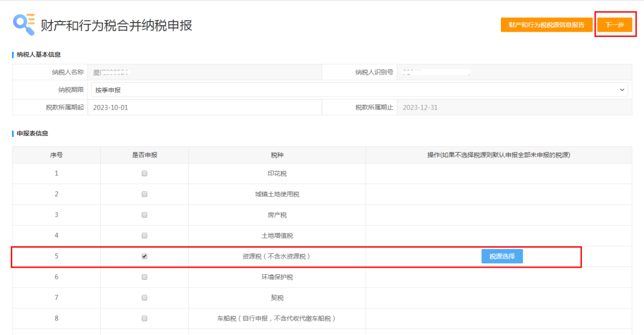Click the serial number 5 in 资源税 row
The width and height of the screenshot is (644, 335).
coord(56,256)
